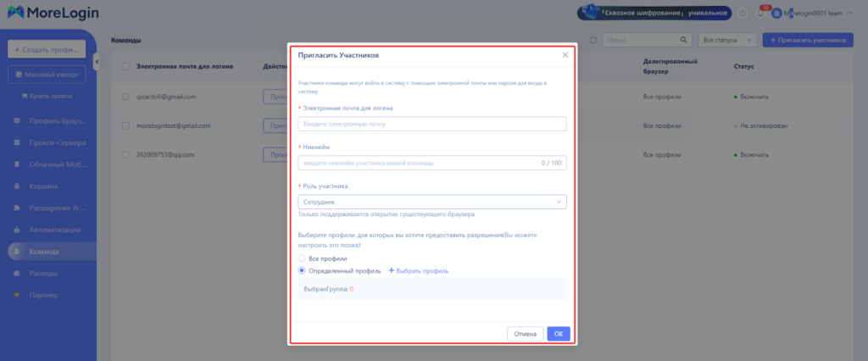Click the refresh icon beside search

click(x=593, y=40)
